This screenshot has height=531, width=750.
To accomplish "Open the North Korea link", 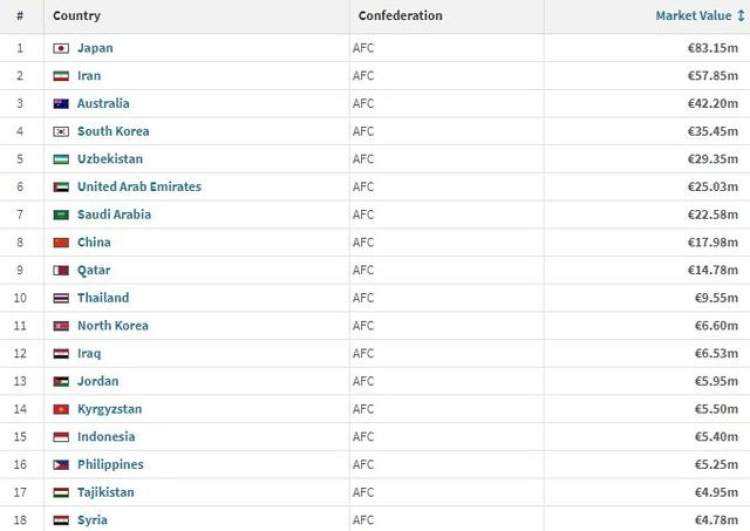I will click(113, 325).
